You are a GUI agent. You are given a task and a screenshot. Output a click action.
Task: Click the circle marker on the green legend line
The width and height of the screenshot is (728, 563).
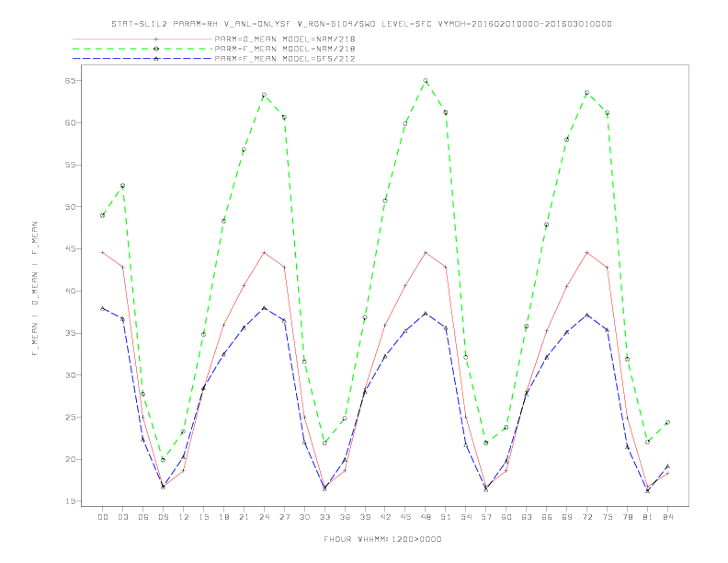156,49
